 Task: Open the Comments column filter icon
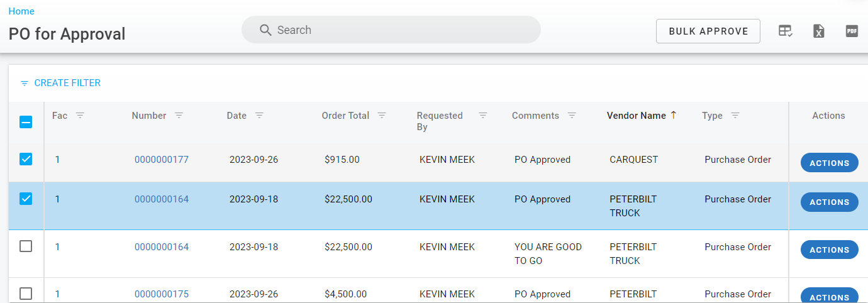click(x=572, y=116)
